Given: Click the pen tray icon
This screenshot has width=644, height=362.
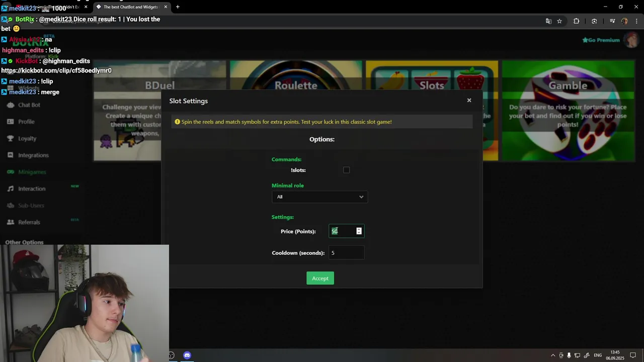Looking at the screenshot, I should tap(586, 355).
